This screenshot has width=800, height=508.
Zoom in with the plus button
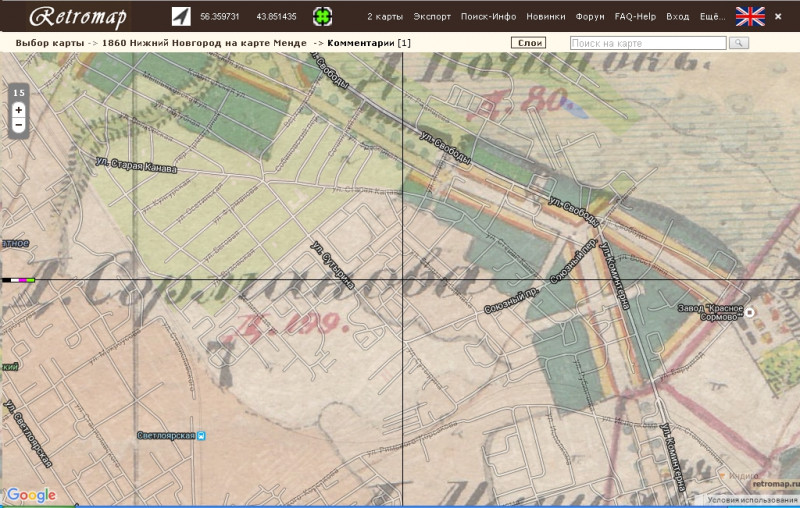19,109
